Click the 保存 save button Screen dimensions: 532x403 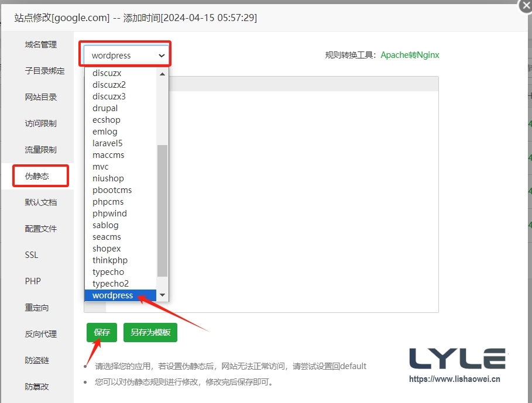point(101,332)
